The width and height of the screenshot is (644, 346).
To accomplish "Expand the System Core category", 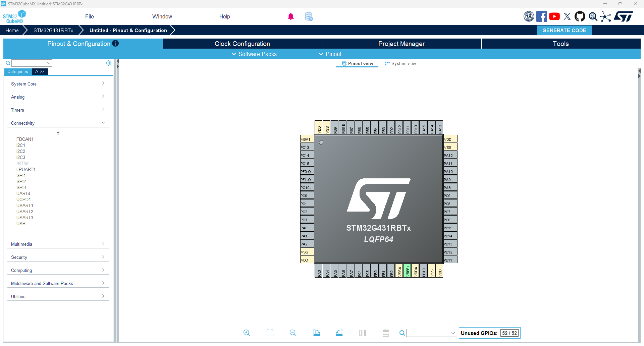I will point(57,84).
